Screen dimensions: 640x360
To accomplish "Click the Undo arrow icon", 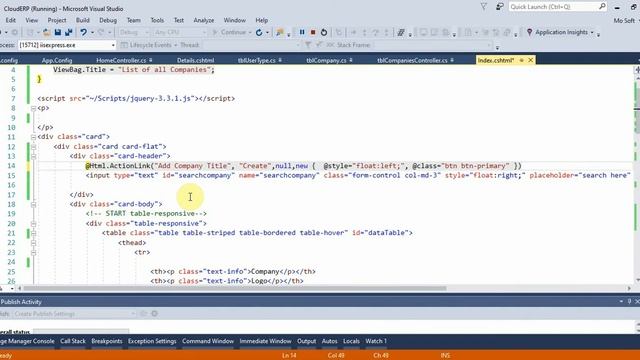I will click(83, 32).
